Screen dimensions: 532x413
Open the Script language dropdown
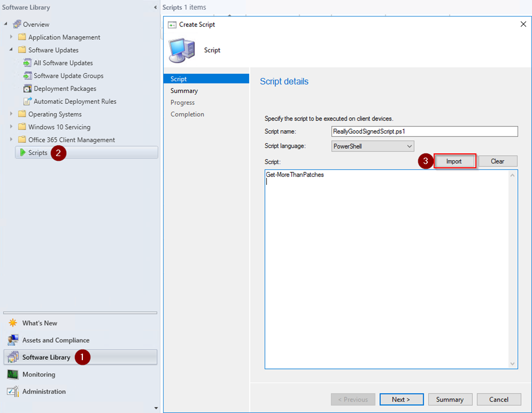[x=409, y=146]
